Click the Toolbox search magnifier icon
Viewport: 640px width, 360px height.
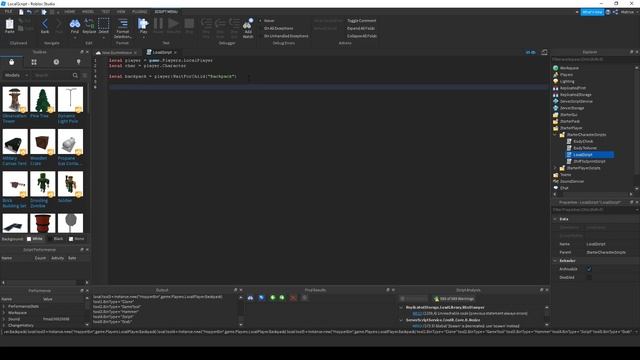pos(75,76)
